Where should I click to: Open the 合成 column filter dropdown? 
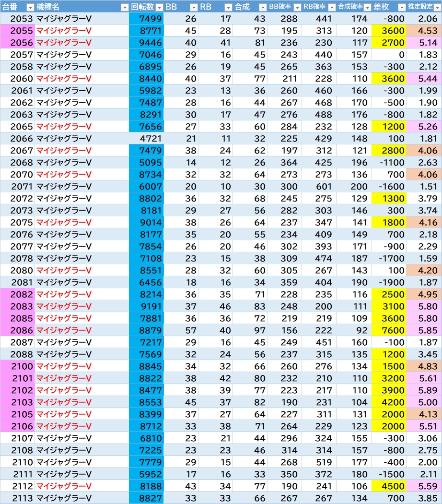pyautogui.click(x=262, y=7)
